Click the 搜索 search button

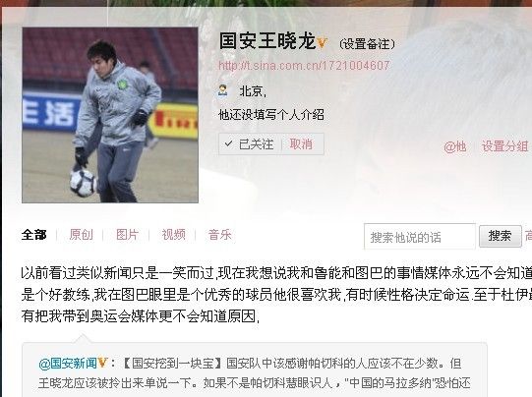coord(501,236)
